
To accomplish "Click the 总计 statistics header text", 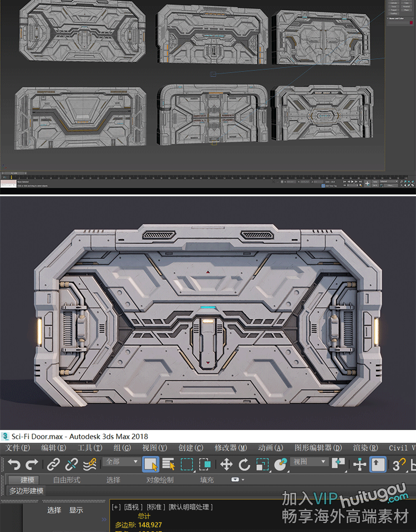I will click(x=144, y=516).
